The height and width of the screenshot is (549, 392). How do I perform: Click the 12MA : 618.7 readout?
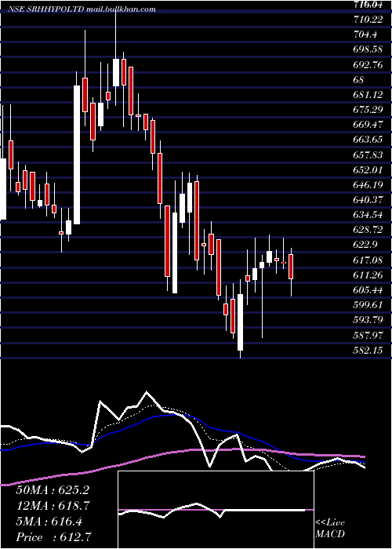(x=53, y=506)
